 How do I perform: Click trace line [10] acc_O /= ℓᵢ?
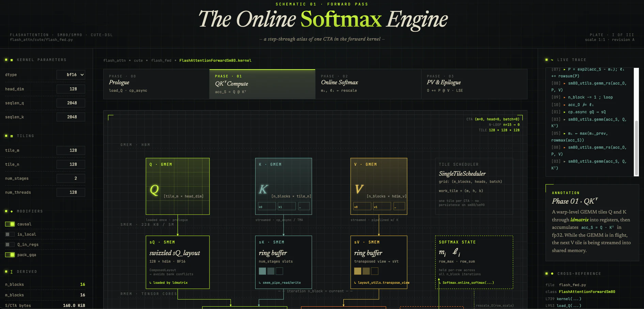[x=572, y=105]
